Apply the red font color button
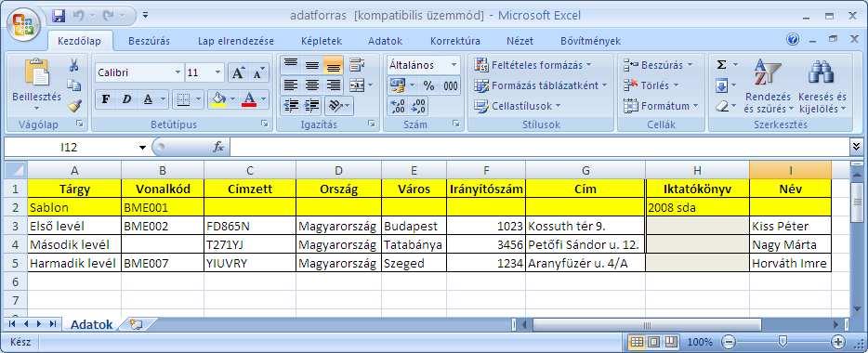The width and height of the screenshot is (868, 353). [x=249, y=99]
